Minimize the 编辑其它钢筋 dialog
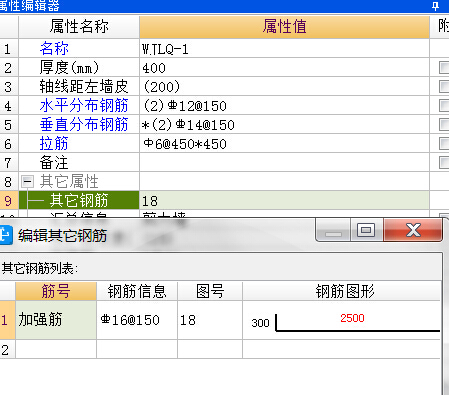Screen dimensions: 449x395 coord(333,230)
